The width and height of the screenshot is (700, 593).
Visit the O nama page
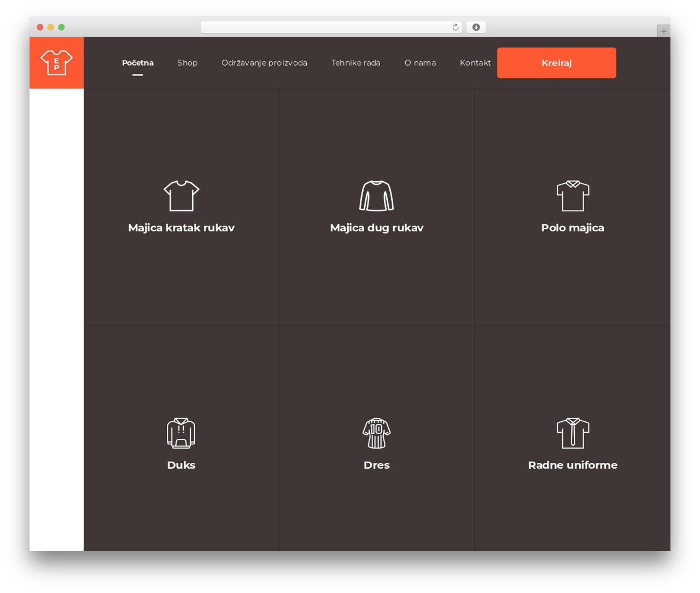[x=420, y=63]
